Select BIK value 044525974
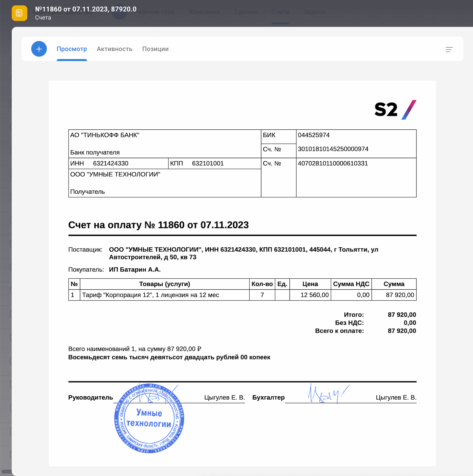The height and width of the screenshot is (476, 473). [314, 135]
